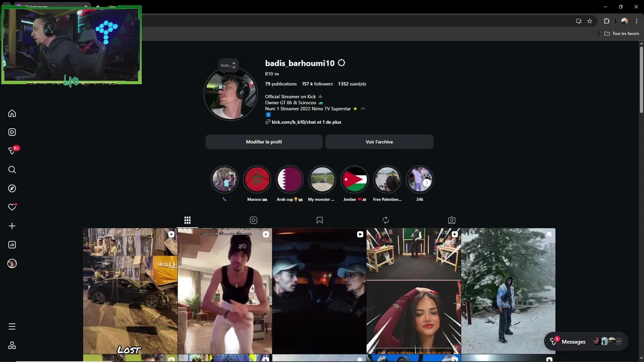Open Free Palestine story highlight
Image resolution: width=644 pixels, height=362 pixels.
tap(387, 179)
